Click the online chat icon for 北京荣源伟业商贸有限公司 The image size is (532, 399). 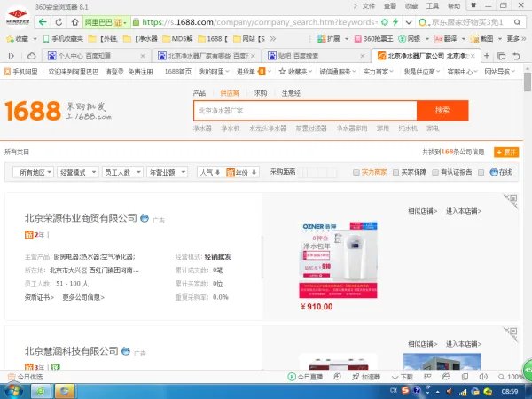[x=145, y=218]
